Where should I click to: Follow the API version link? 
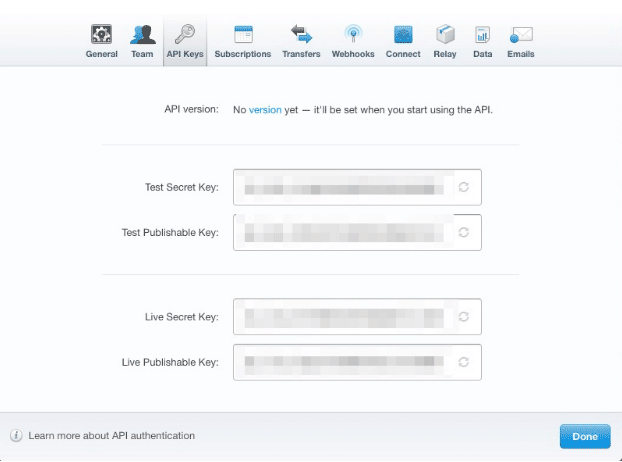[x=264, y=109]
